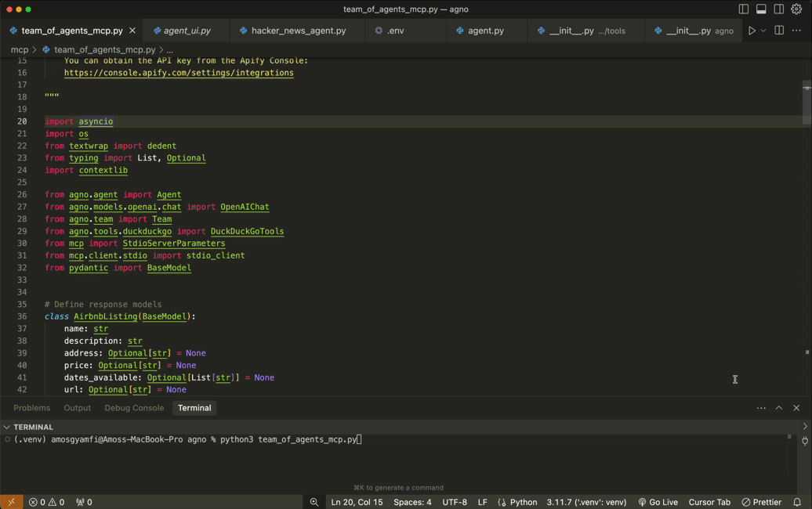Open the Apify console integrations URL
This screenshot has height=509, width=812.
(x=179, y=73)
